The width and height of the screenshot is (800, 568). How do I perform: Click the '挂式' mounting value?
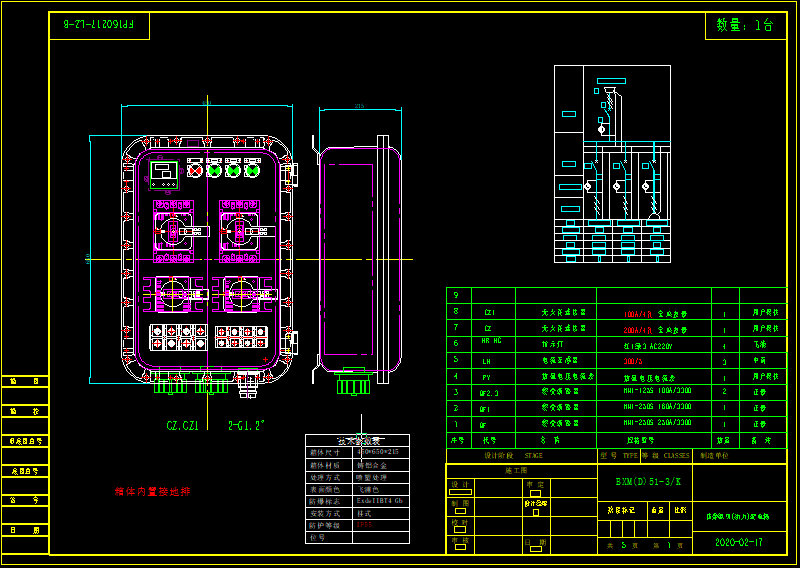[x=363, y=513]
